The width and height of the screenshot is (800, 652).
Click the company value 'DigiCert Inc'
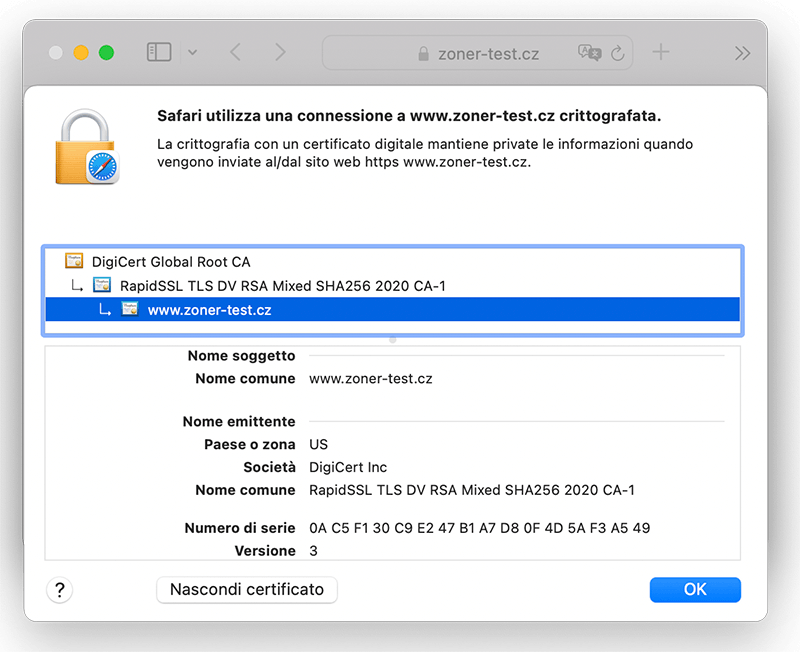tap(348, 467)
